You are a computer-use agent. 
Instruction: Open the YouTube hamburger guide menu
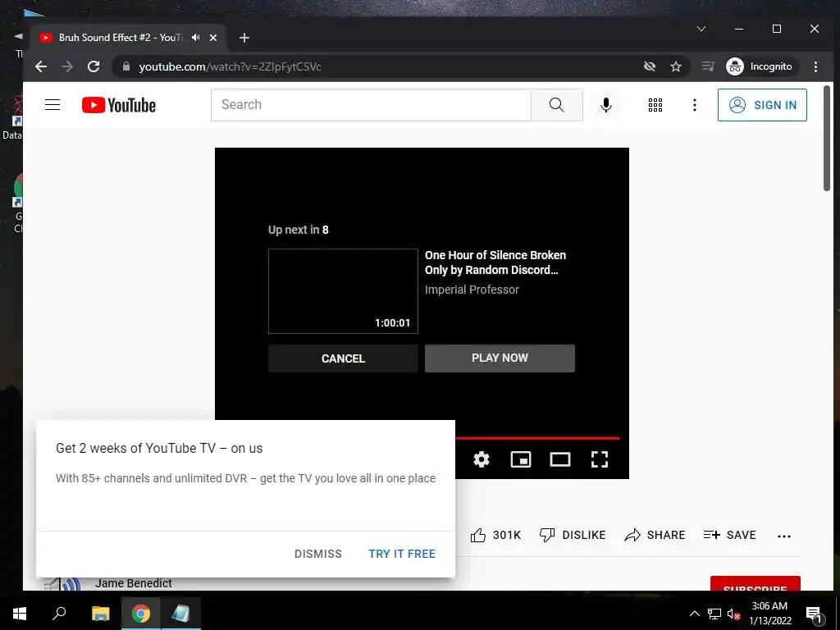tap(52, 105)
